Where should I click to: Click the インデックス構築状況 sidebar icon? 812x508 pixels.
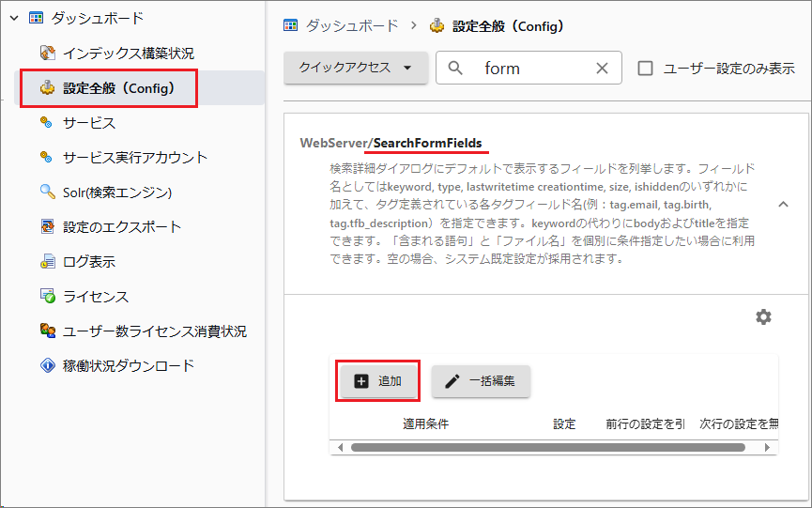[x=47, y=54]
